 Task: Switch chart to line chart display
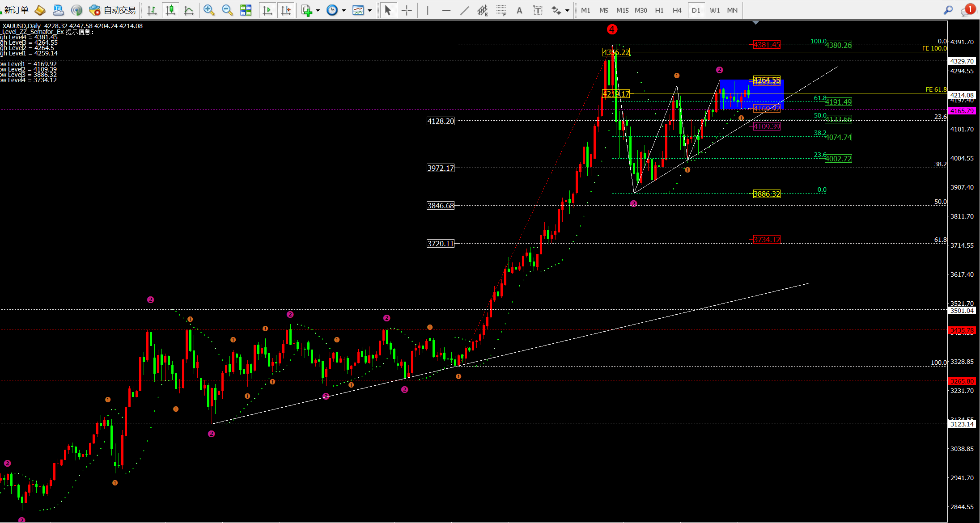click(x=189, y=10)
